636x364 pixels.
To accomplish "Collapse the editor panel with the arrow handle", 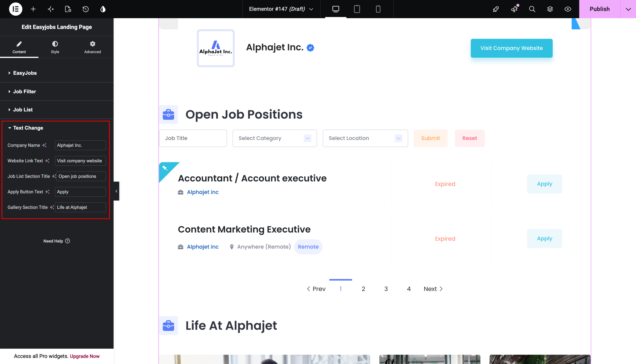I will click(116, 191).
